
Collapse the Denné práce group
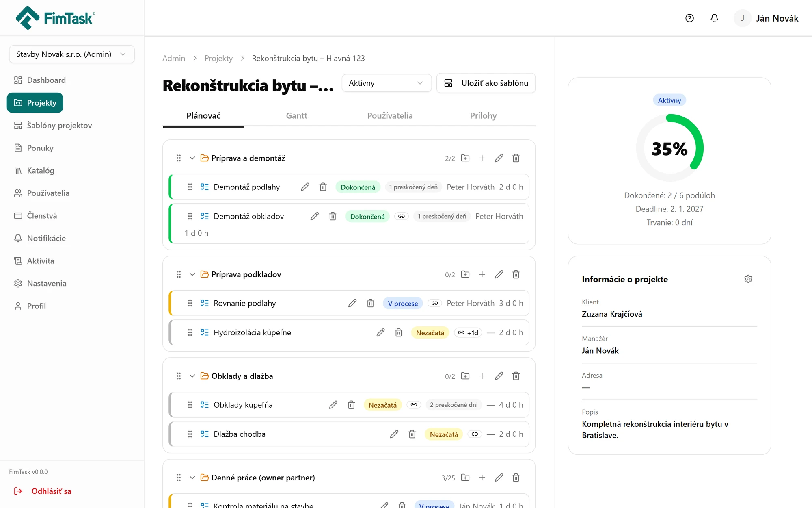pyautogui.click(x=192, y=478)
